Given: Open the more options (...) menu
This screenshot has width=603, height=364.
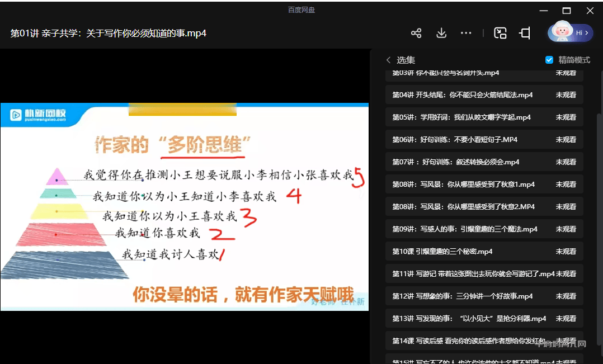Looking at the screenshot, I should [x=466, y=33].
